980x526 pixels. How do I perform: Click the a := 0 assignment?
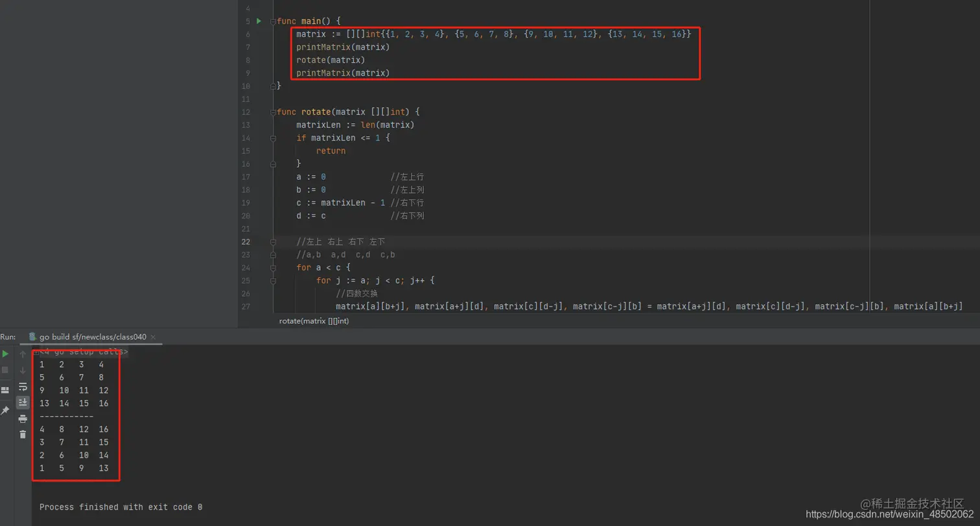tap(311, 177)
